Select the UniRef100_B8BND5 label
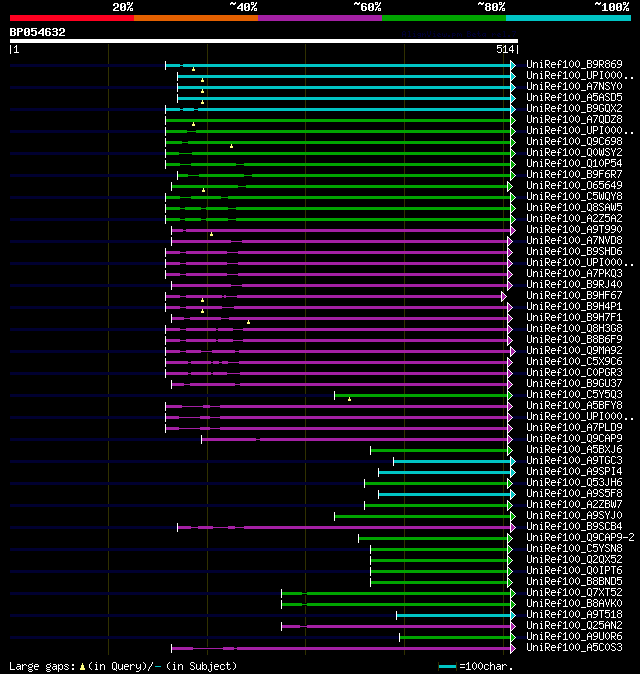640x674 pixels. [x=574, y=582]
